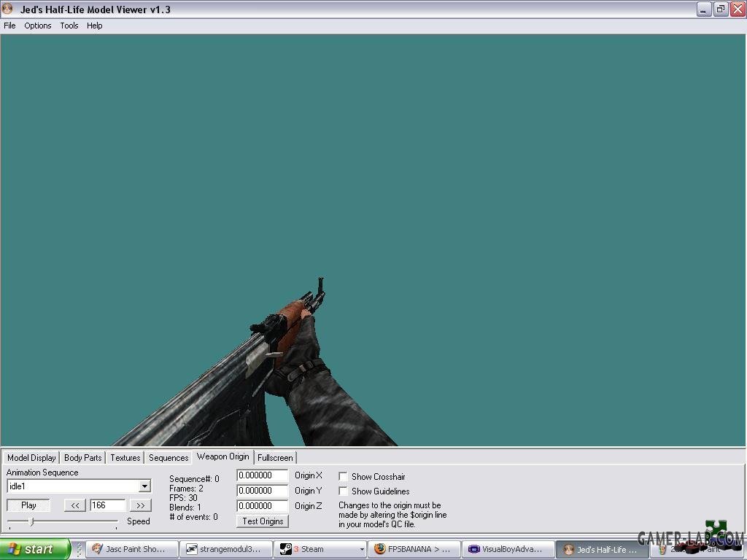Open the VisualBoyAdvance taskbar item

(508, 549)
